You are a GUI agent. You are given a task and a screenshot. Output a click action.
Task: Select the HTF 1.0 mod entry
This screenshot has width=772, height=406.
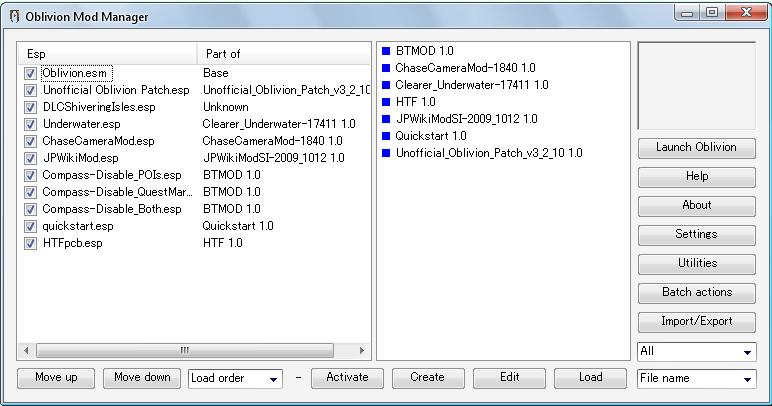tap(416, 102)
